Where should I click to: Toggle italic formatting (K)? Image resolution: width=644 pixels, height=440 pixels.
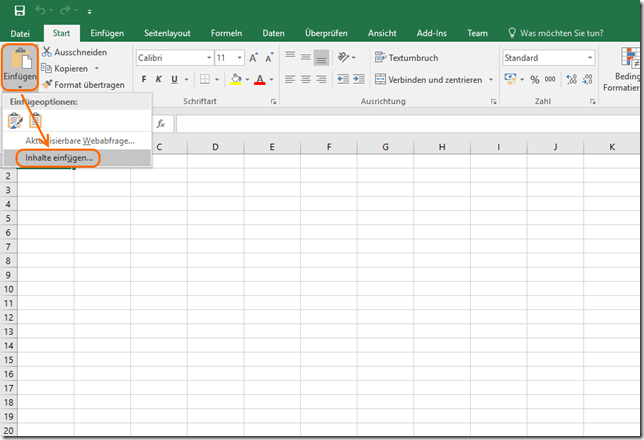click(158, 79)
